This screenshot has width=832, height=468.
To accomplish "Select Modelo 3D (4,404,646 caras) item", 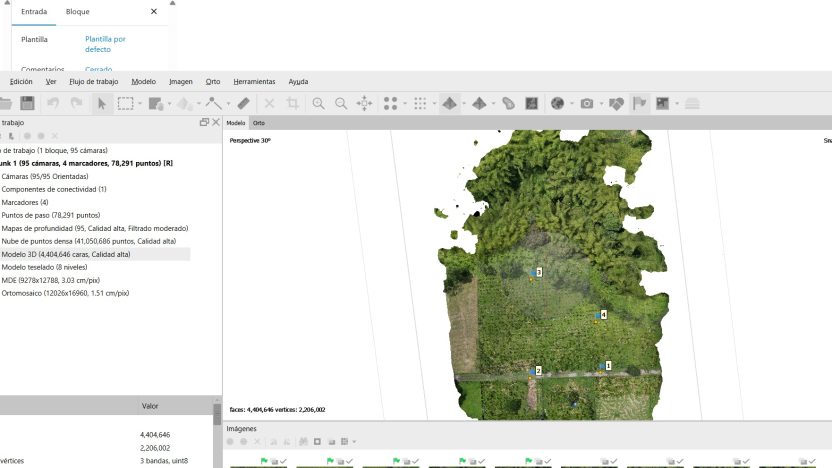I will click(x=66, y=254).
